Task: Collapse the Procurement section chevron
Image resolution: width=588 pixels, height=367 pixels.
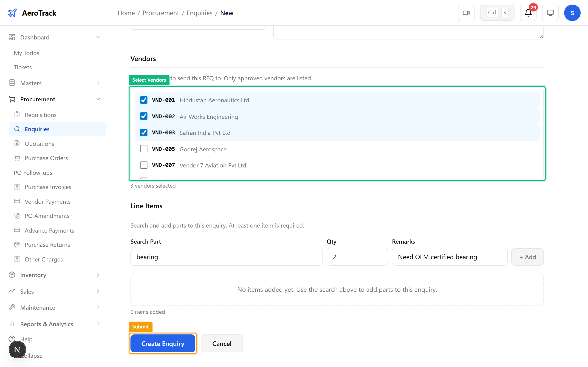Action: point(98,99)
